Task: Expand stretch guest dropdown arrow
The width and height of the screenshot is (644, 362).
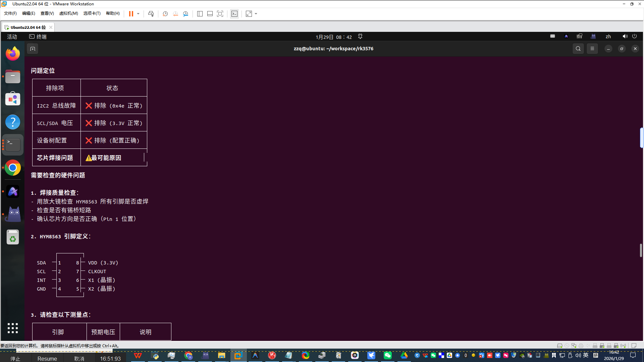Action: [256, 14]
